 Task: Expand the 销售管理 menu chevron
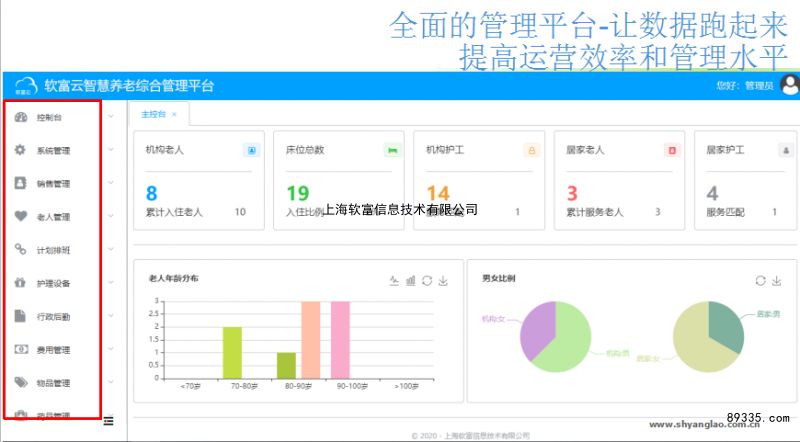pos(110,183)
